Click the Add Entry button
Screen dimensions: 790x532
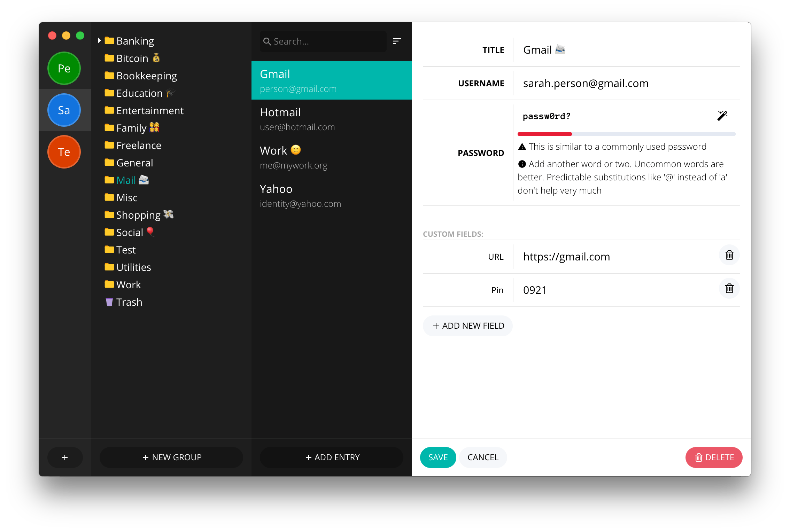coord(332,457)
